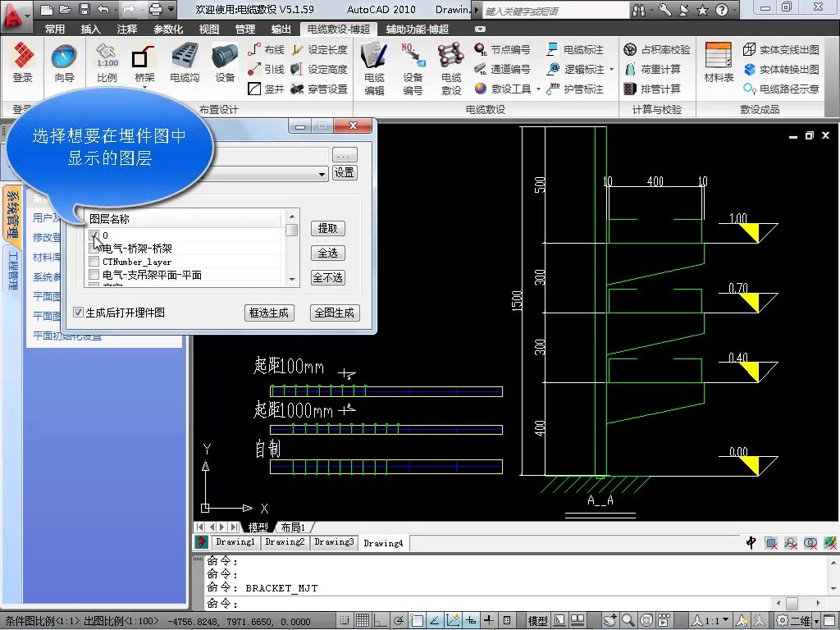Viewport: 840px width, 630px height.
Task: Toggle Snap mode in status bar
Action: point(345,621)
